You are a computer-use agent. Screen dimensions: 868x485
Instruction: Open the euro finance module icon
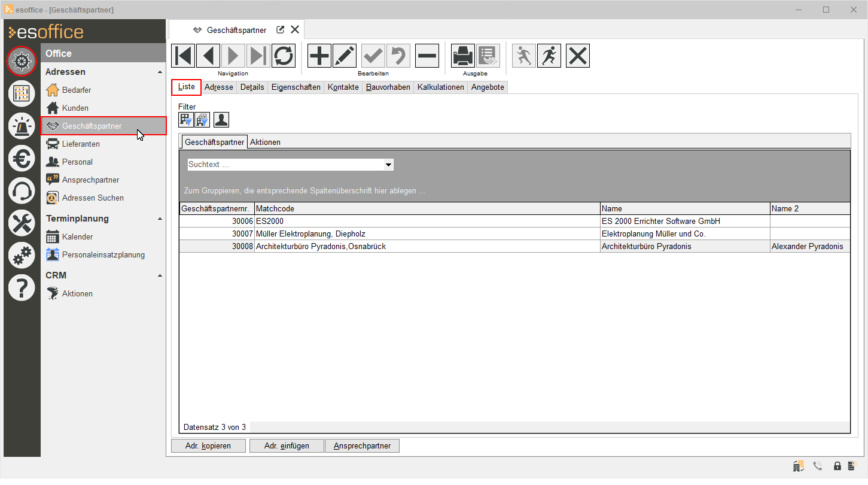pos(22,159)
